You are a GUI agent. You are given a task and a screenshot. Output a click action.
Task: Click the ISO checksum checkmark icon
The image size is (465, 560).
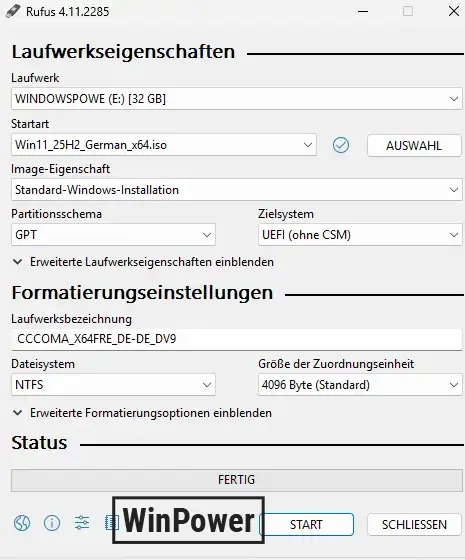click(x=341, y=145)
